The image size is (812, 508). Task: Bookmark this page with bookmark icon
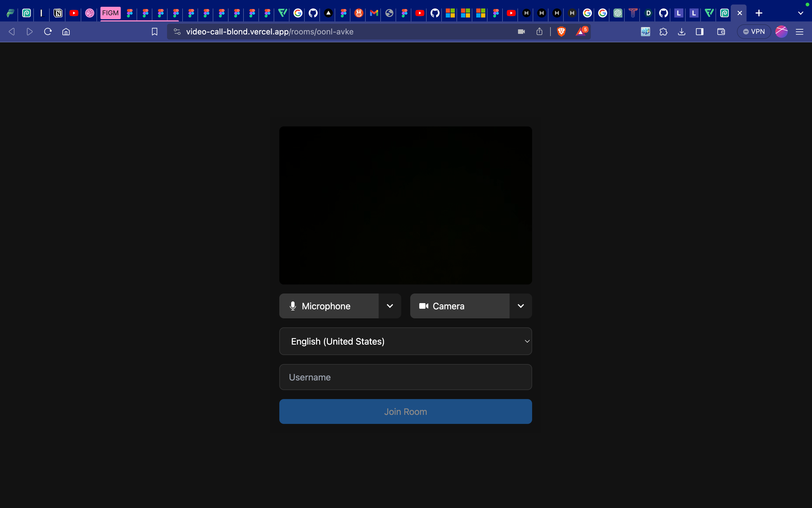pos(155,32)
